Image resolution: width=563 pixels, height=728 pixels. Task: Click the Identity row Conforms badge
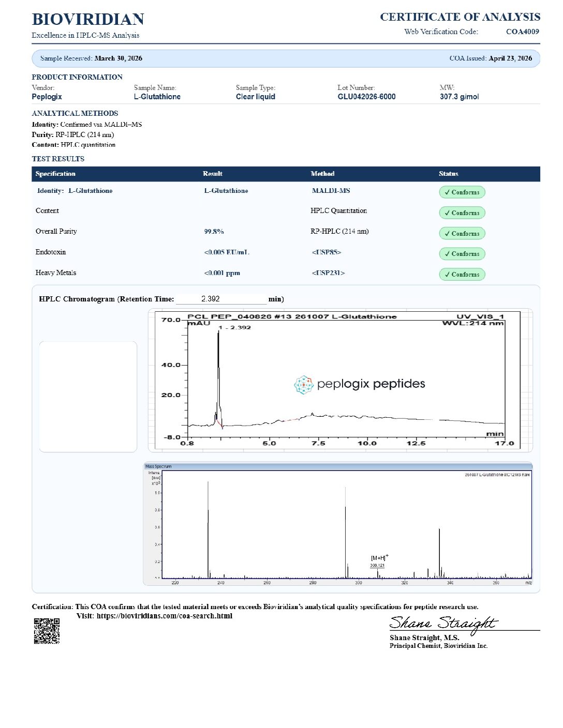coord(462,192)
